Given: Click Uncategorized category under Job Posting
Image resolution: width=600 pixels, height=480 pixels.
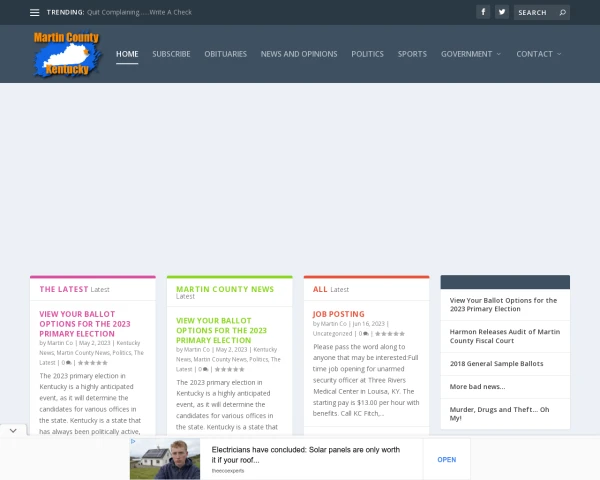Looking at the screenshot, I should 332,334.
